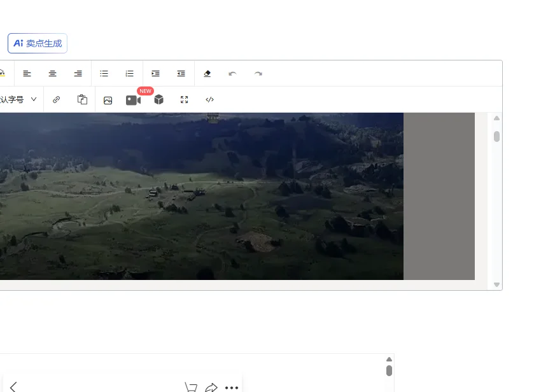
Task: Insert a hyperlink with link icon
Action: pyautogui.click(x=56, y=100)
